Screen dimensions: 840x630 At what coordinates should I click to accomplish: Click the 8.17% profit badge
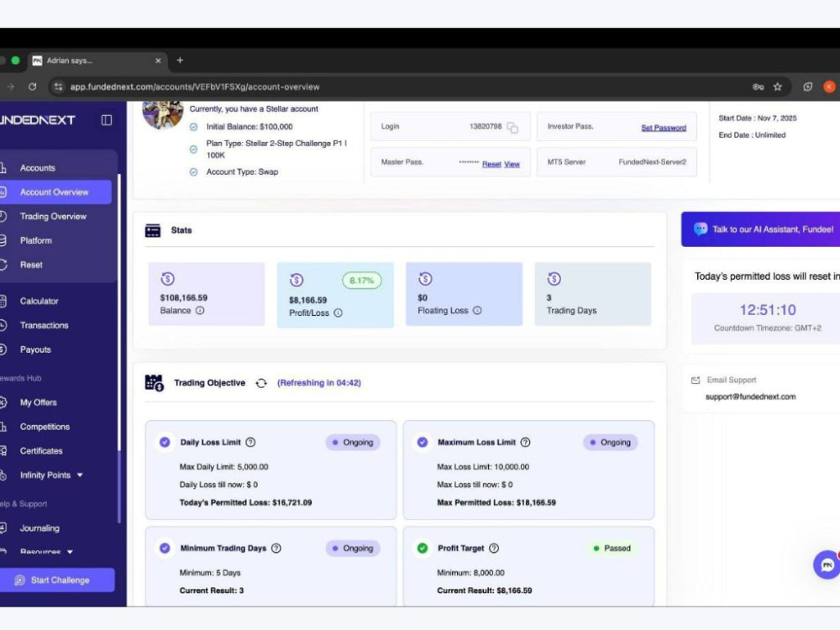361,281
